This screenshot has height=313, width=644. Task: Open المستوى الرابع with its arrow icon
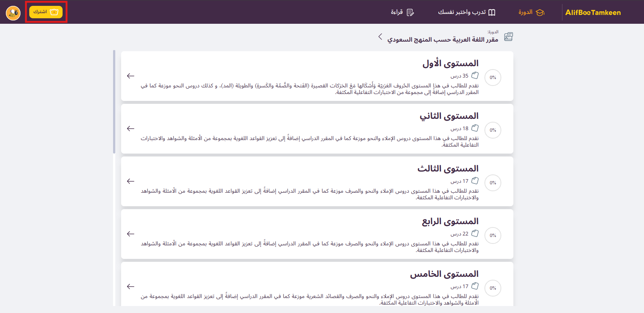tap(131, 234)
